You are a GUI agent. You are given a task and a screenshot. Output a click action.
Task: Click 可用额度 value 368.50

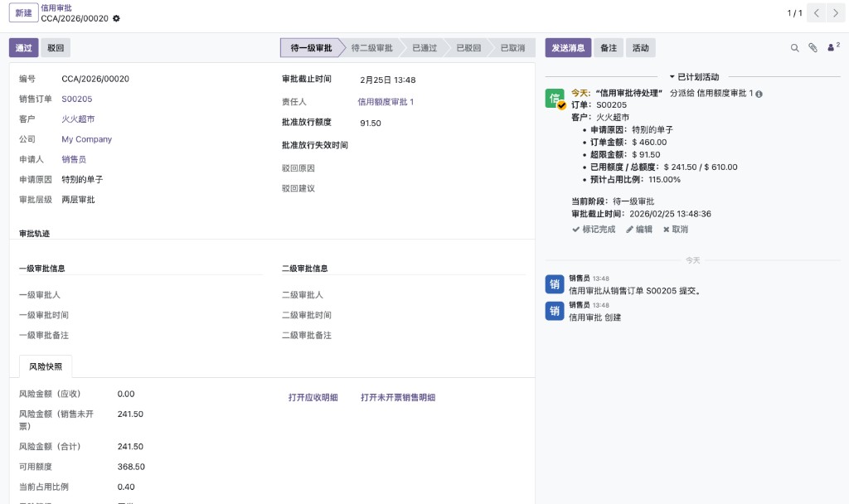[131, 467]
